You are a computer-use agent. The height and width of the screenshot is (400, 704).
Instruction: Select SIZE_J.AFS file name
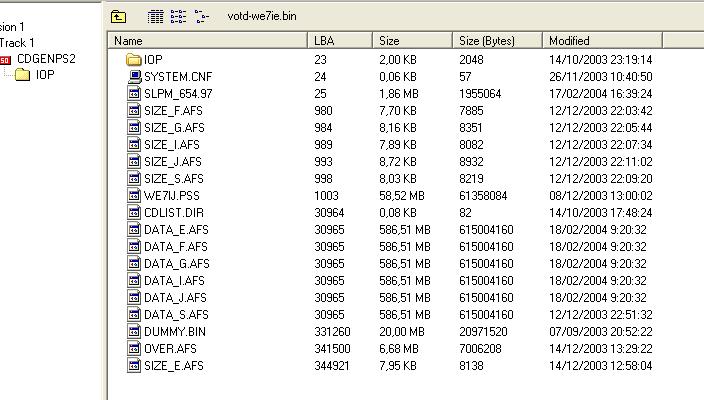pyautogui.click(x=173, y=162)
